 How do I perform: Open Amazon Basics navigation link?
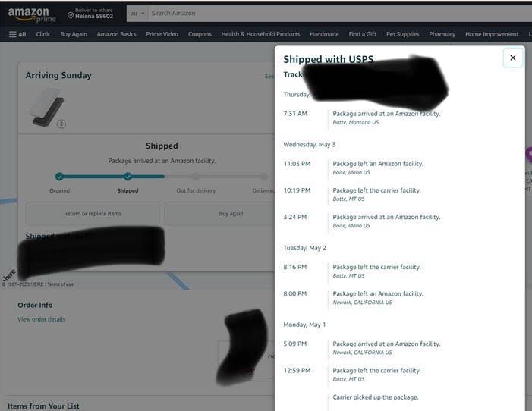[x=116, y=34]
